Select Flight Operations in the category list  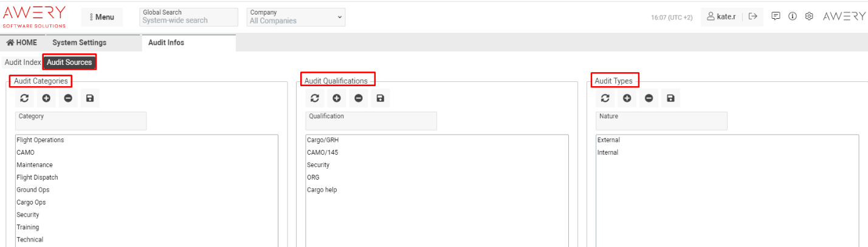[x=40, y=140]
